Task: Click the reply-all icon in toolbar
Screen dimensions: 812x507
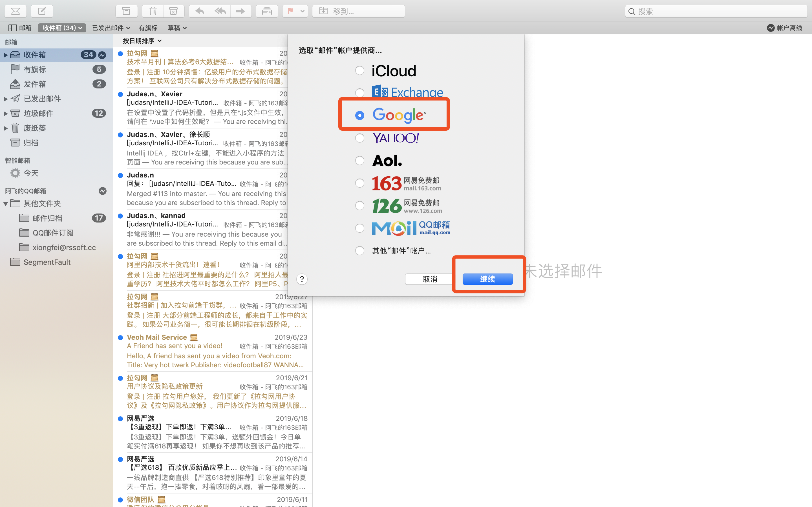Action: click(219, 10)
